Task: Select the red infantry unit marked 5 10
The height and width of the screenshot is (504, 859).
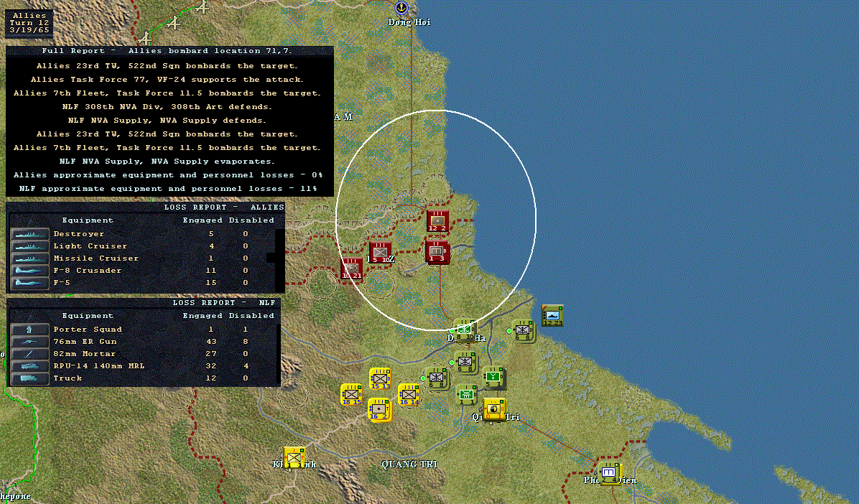Action: pyautogui.click(x=380, y=252)
